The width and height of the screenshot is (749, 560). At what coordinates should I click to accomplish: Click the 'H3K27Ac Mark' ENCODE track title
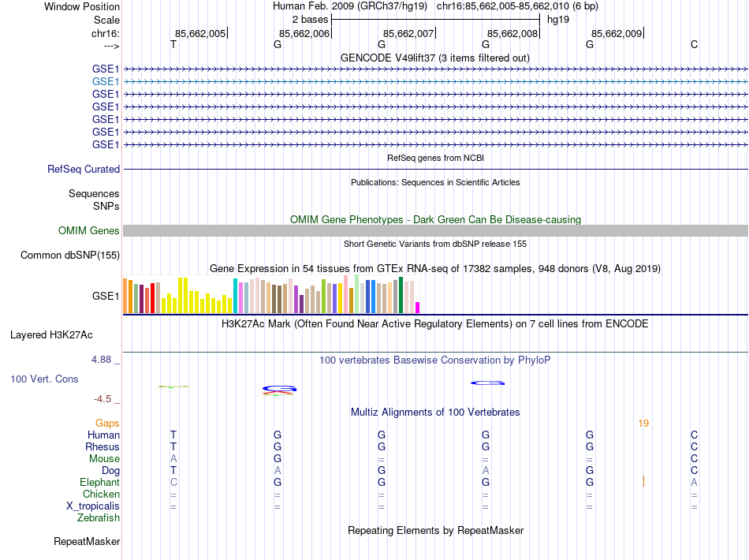435,324
